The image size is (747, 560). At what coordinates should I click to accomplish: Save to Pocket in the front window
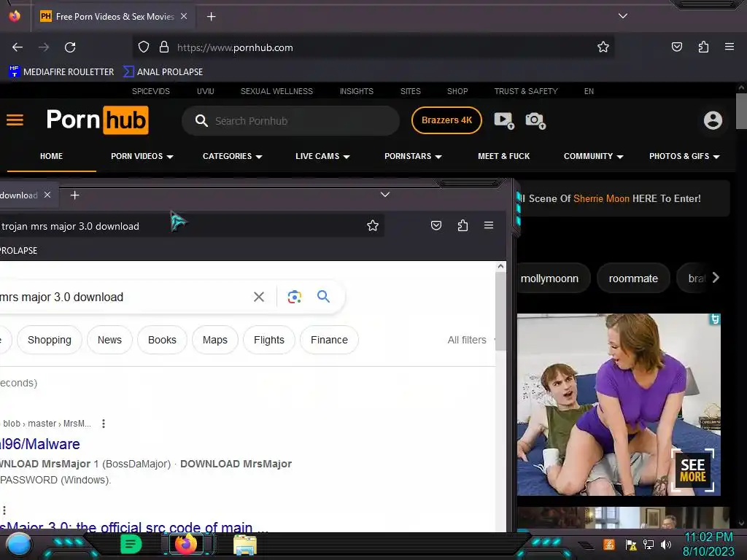tap(436, 225)
